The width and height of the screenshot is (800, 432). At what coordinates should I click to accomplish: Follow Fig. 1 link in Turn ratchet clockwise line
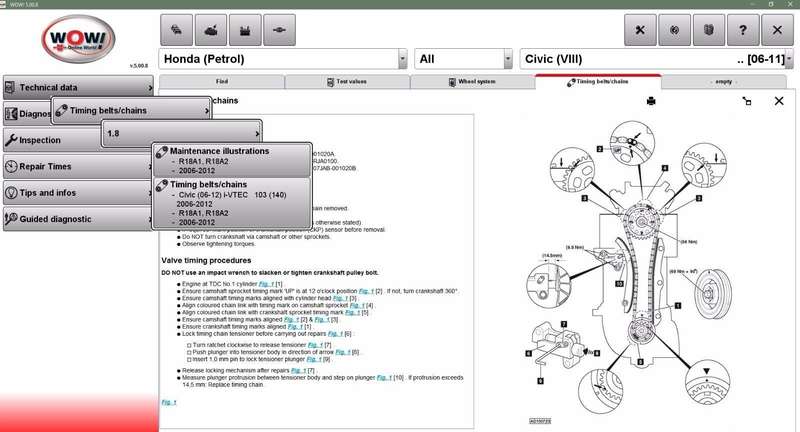click(x=315, y=345)
